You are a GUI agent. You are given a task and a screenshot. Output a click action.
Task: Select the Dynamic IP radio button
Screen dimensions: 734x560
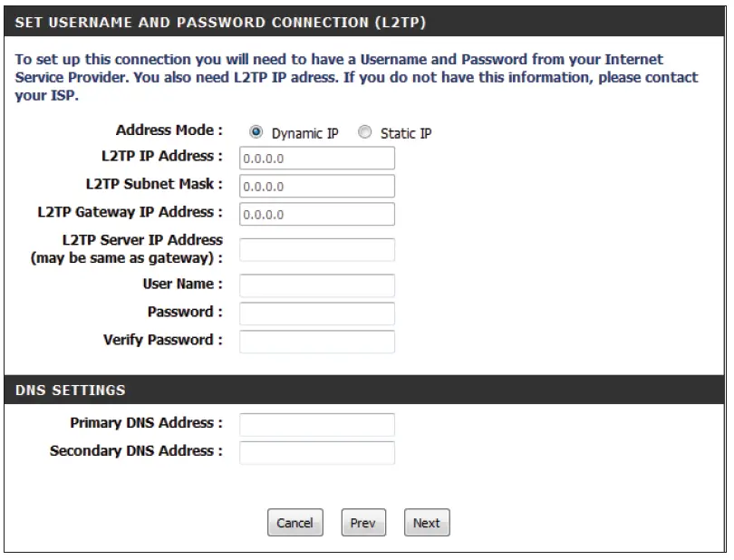(x=256, y=132)
